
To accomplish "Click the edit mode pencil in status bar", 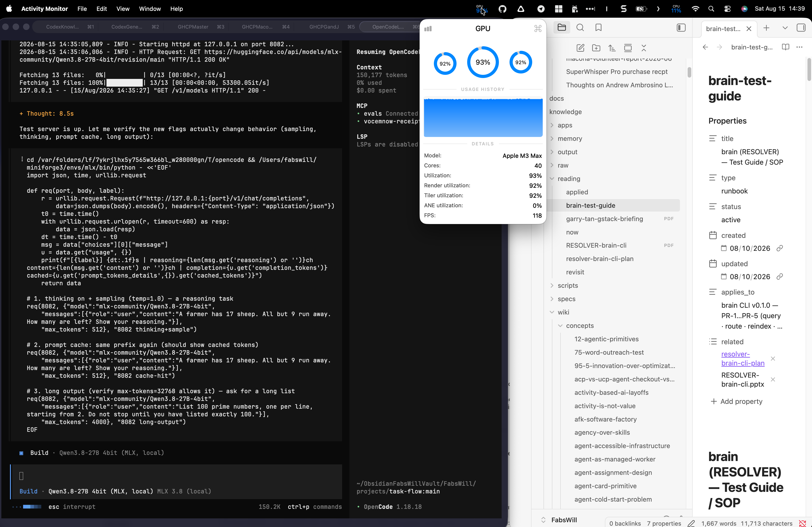I will [691, 523].
